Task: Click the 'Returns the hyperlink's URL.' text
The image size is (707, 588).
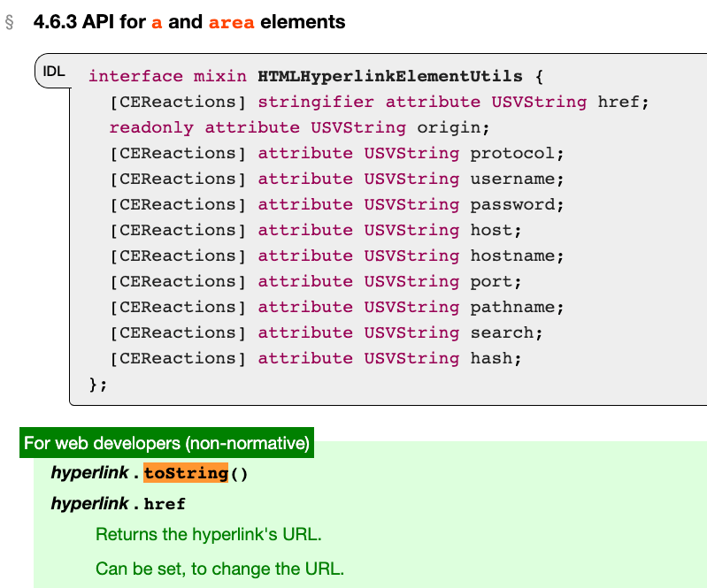Action: (x=209, y=534)
